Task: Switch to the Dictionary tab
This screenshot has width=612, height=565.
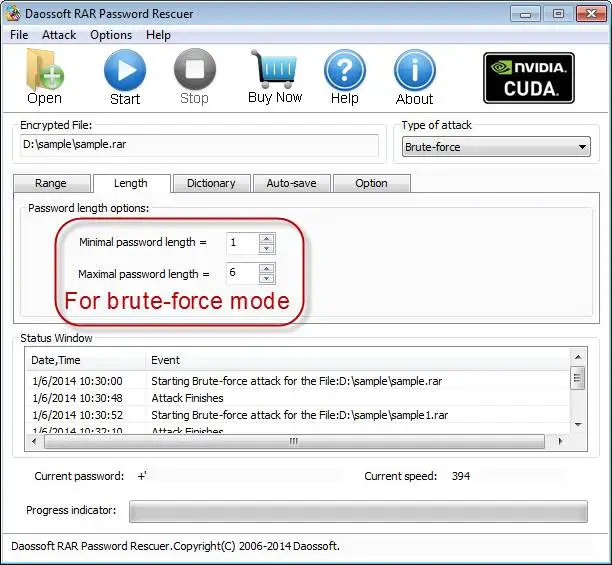Action: [x=212, y=183]
